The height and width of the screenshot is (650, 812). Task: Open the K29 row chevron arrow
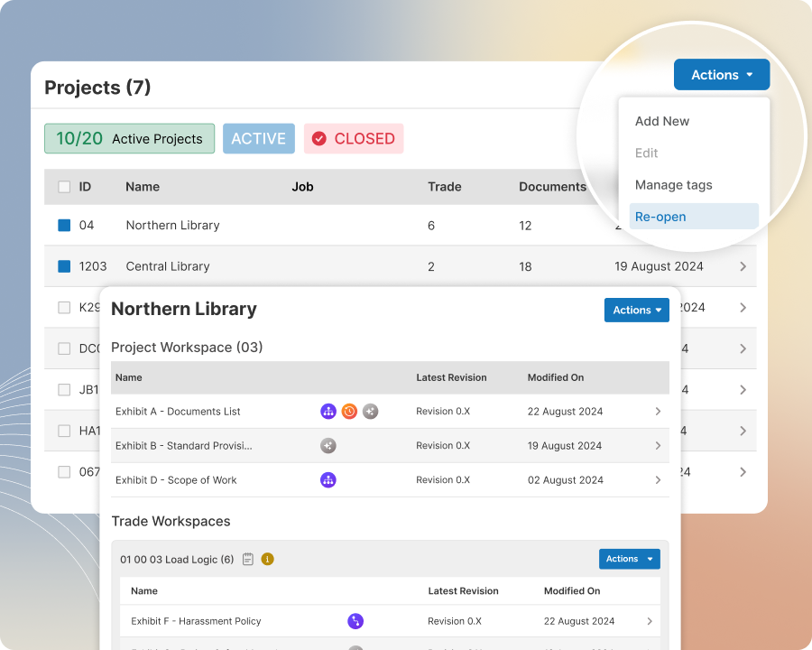(743, 307)
